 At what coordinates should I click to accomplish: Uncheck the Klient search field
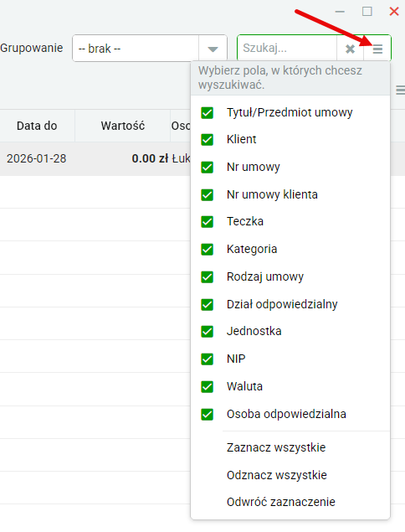[207, 139]
